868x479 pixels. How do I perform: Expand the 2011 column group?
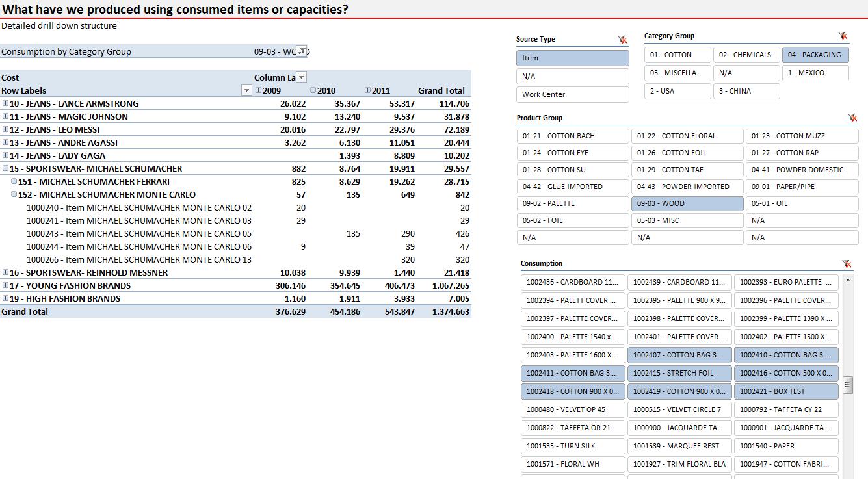coord(368,90)
